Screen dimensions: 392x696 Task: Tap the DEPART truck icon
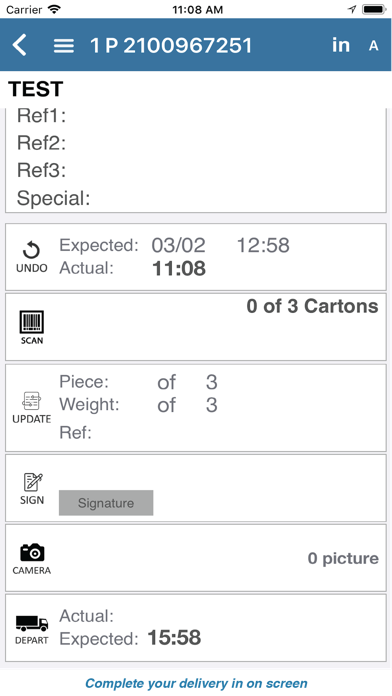32,629
